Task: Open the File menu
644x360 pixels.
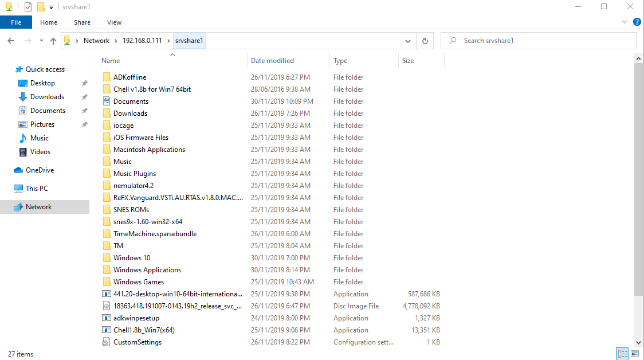Action: pos(16,22)
